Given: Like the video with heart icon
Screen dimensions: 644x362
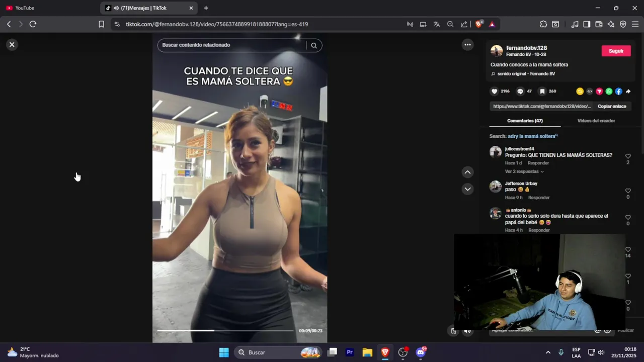Looking at the screenshot, I should pos(494,92).
